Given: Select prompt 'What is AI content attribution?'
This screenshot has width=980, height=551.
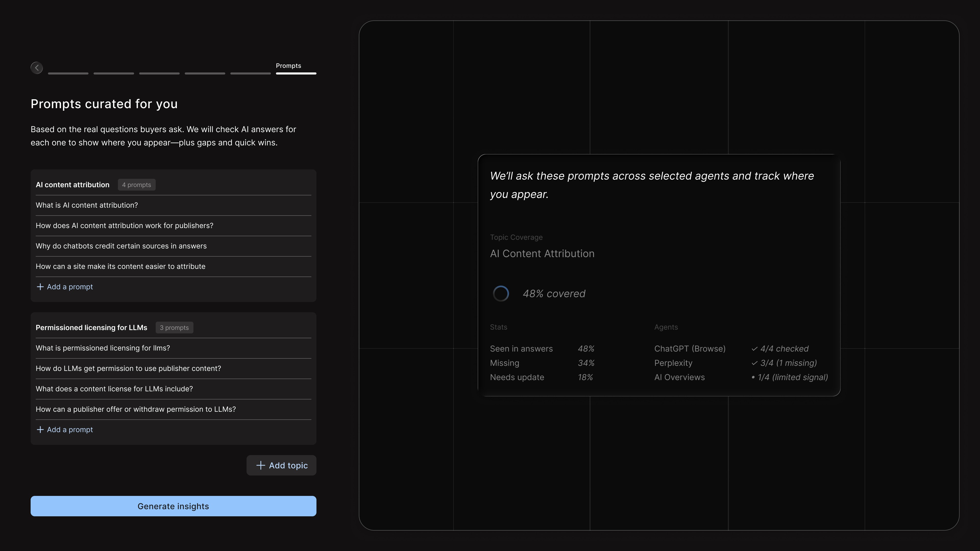Looking at the screenshot, I should pos(87,205).
